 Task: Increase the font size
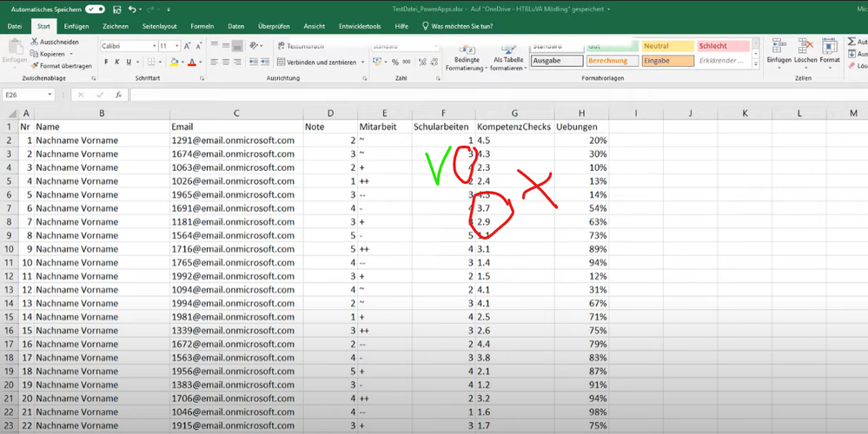point(187,46)
